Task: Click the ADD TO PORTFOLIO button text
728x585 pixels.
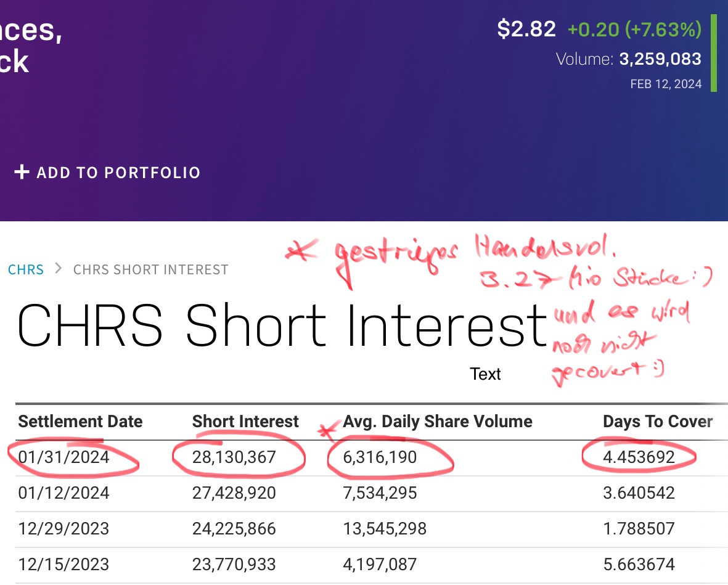Action: click(x=118, y=173)
